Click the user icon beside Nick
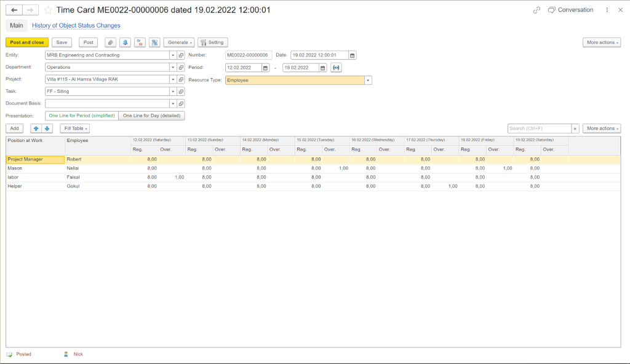 click(x=66, y=354)
